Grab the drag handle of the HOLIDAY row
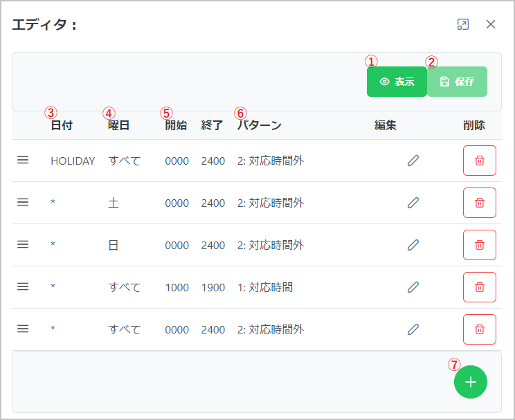The image size is (515, 420). point(23,161)
